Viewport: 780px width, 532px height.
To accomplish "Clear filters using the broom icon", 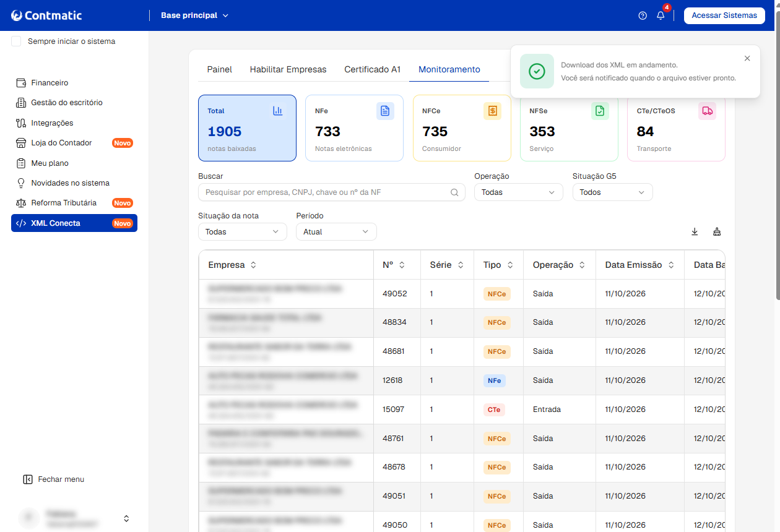I will tap(717, 231).
